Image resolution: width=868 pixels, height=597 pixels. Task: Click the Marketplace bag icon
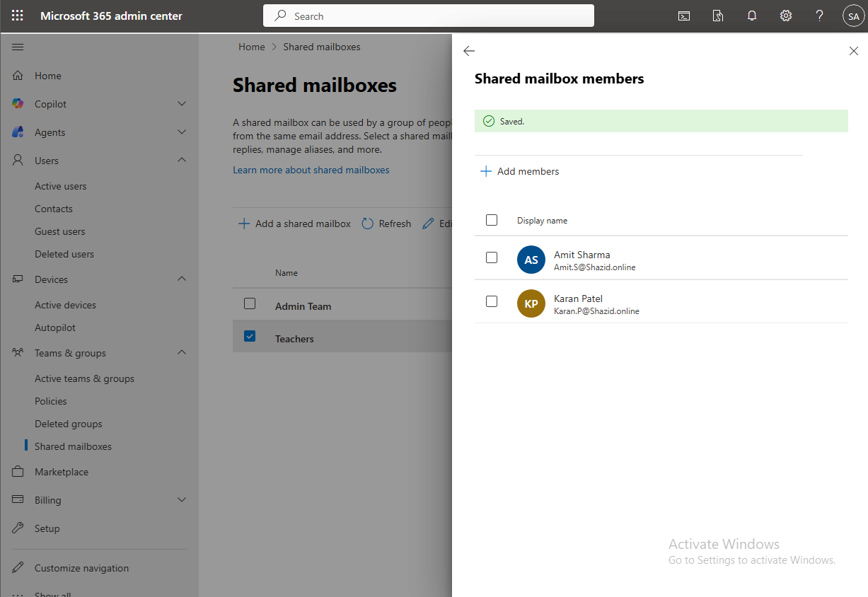click(x=18, y=472)
